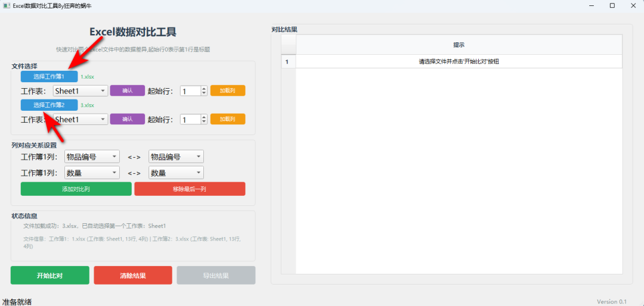Image resolution: width=644 pixels, height=306 pixels.
Task: Click the top-left corner cell of results table
Action: pos(289,45)
